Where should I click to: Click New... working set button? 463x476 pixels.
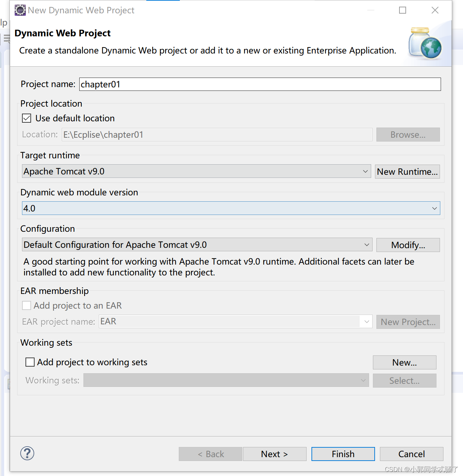pyautogui.click(x=404, y=362)
